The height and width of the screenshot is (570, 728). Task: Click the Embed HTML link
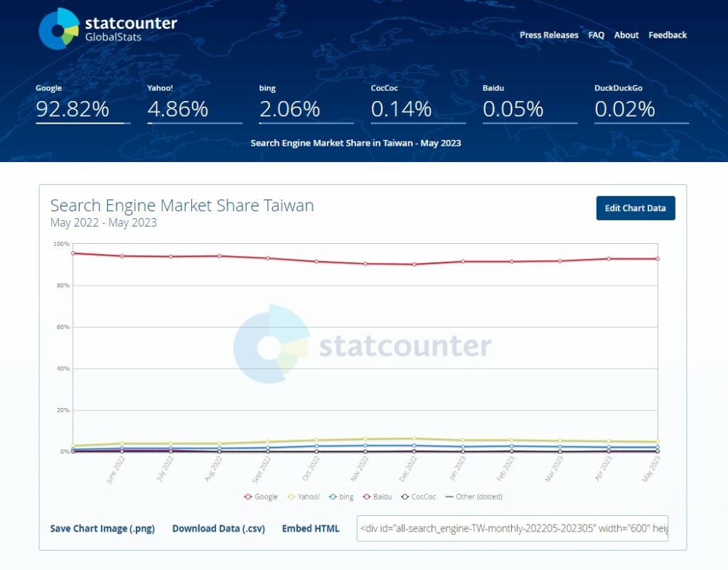311,529
